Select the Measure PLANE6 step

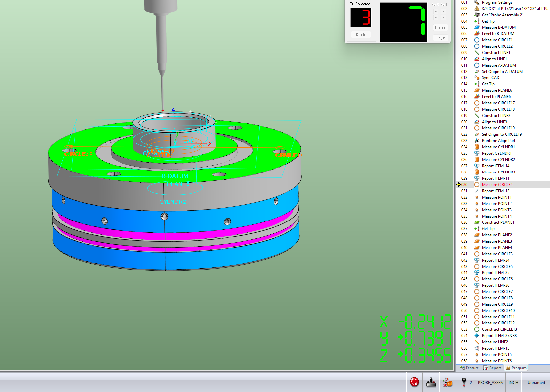503,90
